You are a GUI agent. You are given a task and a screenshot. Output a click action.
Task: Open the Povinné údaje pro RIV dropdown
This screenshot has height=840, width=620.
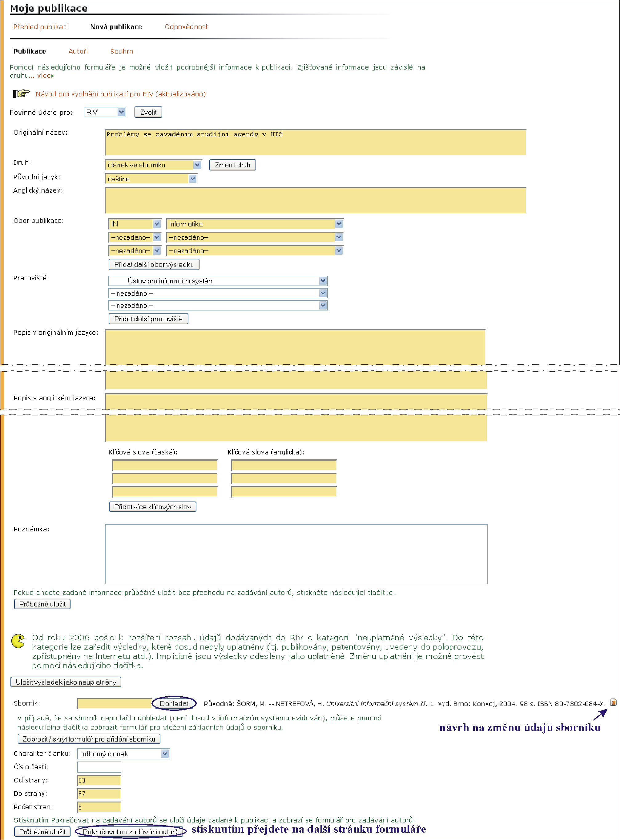pyautogui.click(x=105, y=112)
